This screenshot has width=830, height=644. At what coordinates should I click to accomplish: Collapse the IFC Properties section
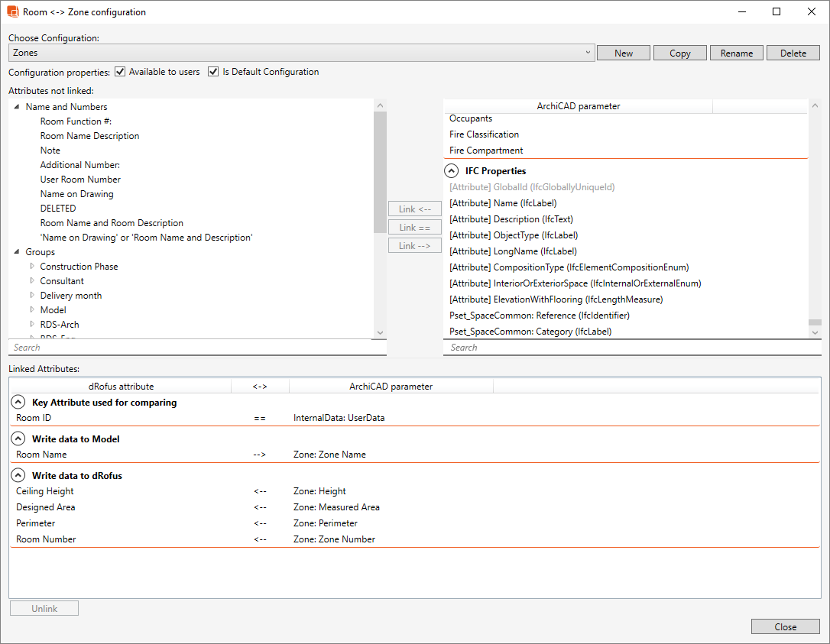(x=451, y=170)
